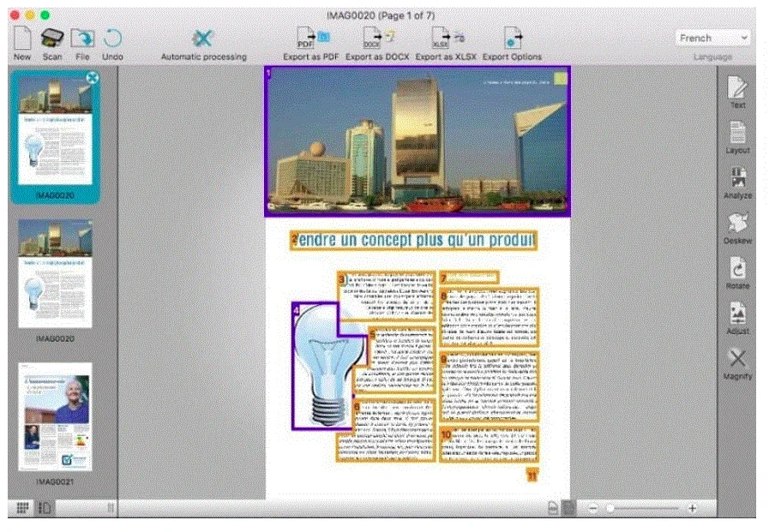Select text zone 8
The height and width of the screenshot is (532, 769).
tap(489, 318)
